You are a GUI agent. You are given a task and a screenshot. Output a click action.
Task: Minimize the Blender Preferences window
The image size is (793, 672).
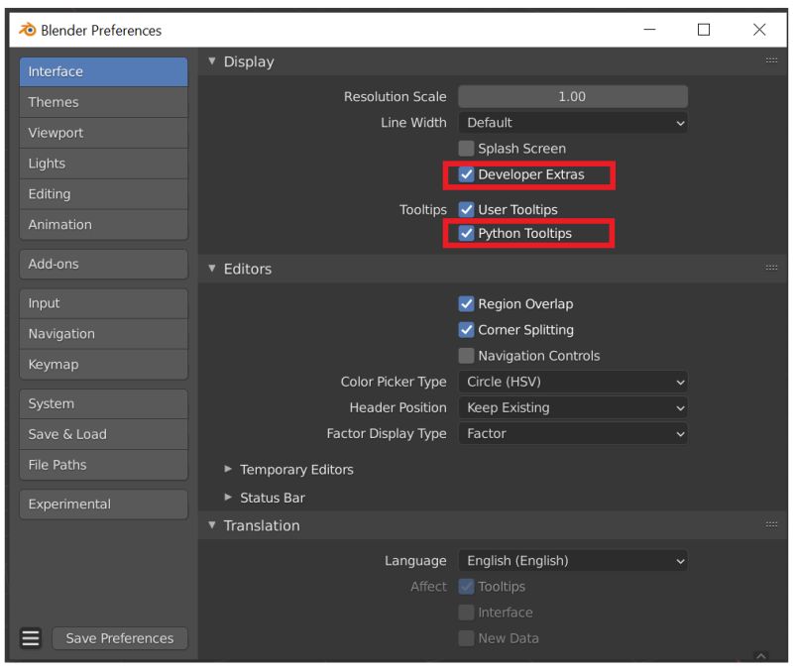(x=650, y=30)
